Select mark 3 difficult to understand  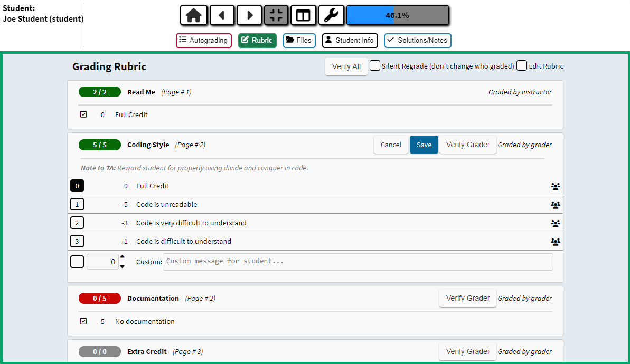77,241
